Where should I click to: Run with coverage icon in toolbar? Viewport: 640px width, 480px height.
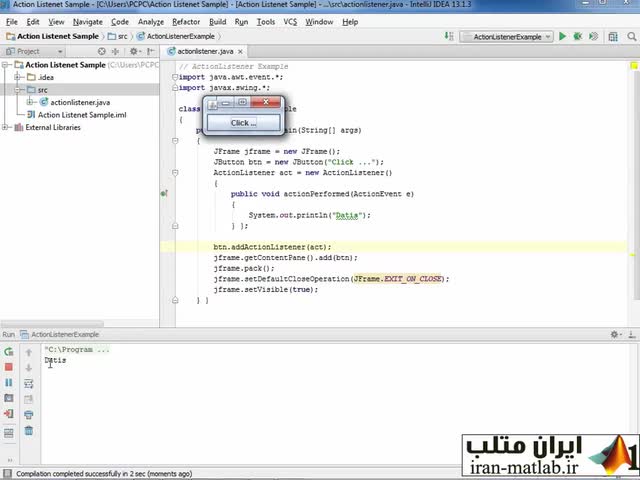coord(593,36)
